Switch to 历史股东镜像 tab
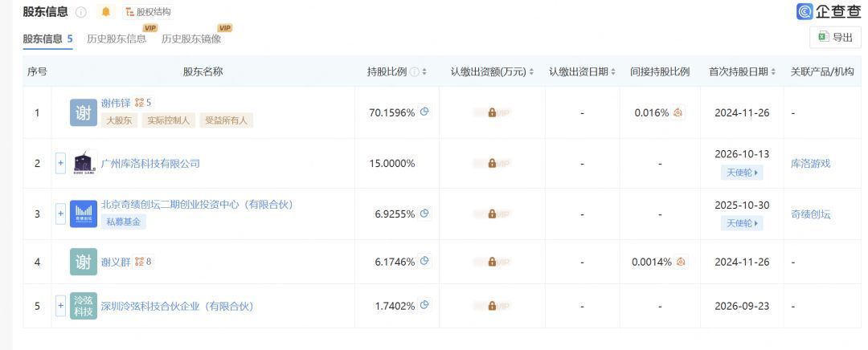 point(191,39)
